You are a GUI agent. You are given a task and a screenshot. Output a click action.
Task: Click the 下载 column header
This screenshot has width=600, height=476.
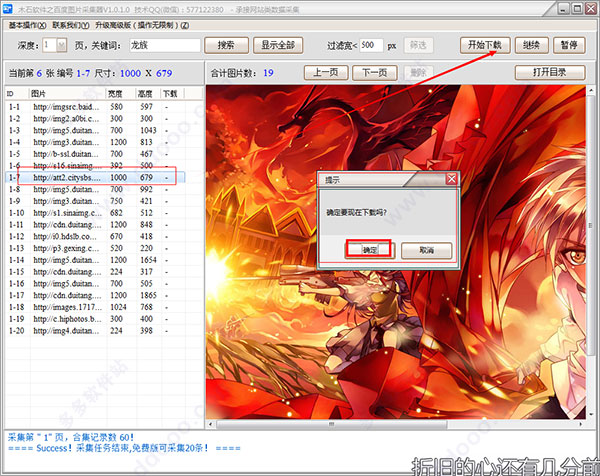[x=173, y=94]
